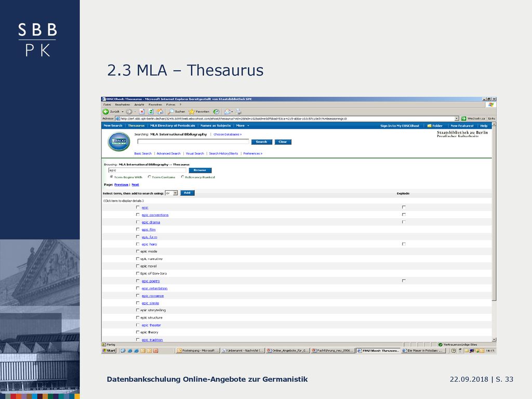Open the Choose Databases link
This screenshot has width=532, height=399.
228,135
